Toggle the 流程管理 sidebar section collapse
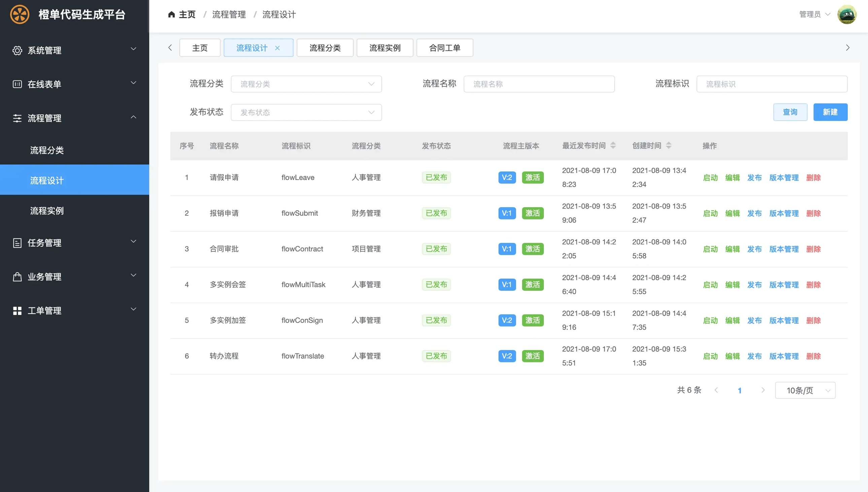 (74, 118)
